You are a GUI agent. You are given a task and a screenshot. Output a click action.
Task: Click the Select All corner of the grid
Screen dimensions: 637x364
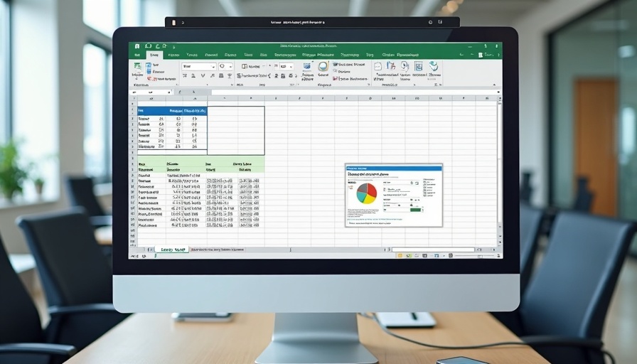click(x=133, y=98)
